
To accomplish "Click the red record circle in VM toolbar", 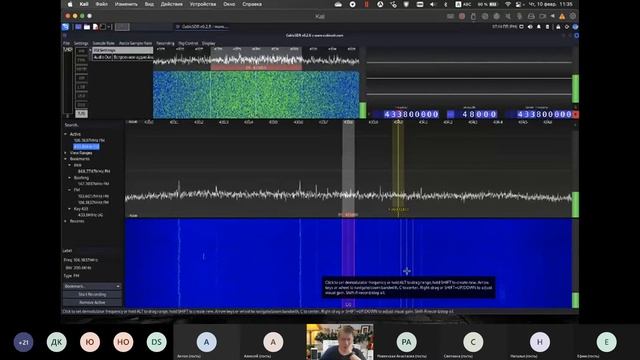I will tap(462, 16).
